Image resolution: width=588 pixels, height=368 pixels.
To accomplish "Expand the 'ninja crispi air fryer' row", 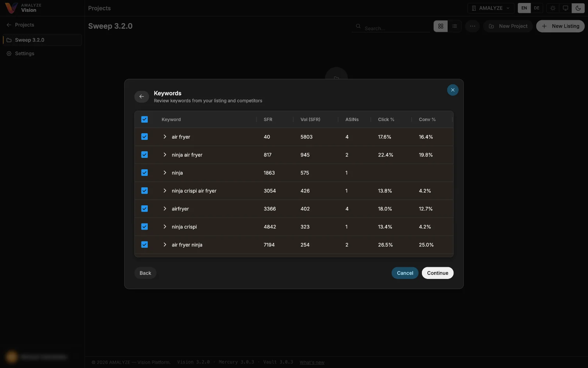I will (165, 191).
